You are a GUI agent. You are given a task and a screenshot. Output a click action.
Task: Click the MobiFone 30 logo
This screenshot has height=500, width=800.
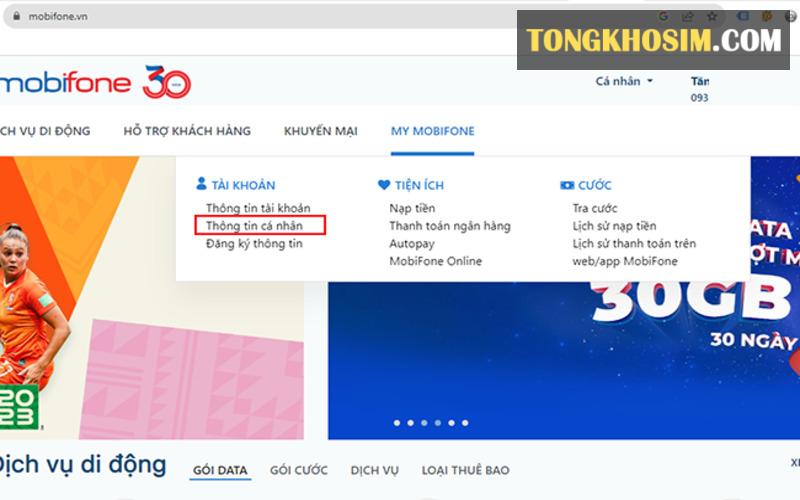[x=95, y=82]
